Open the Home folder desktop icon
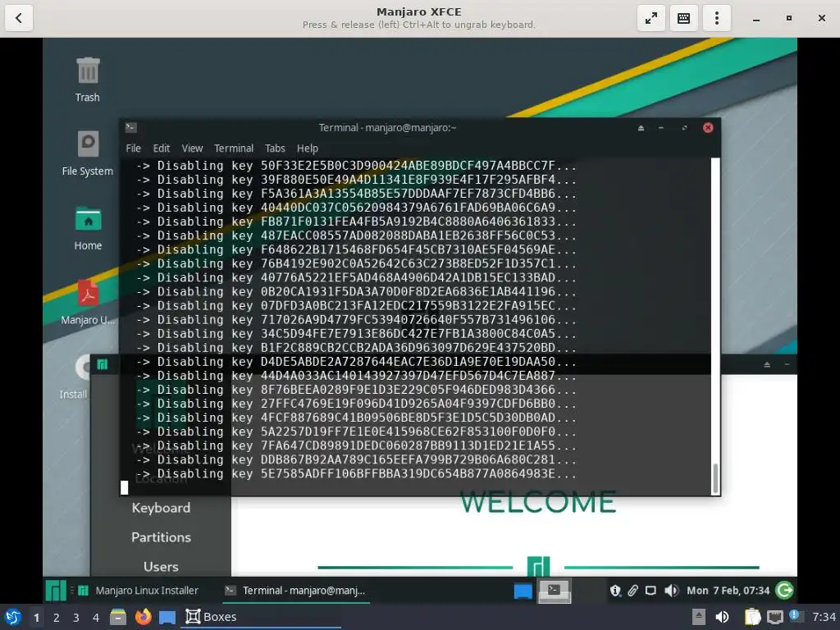Screen dimensions: 840x630 point(88,228)
